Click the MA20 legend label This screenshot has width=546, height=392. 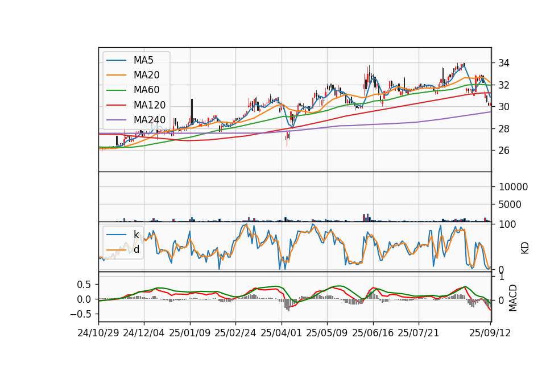146,75
